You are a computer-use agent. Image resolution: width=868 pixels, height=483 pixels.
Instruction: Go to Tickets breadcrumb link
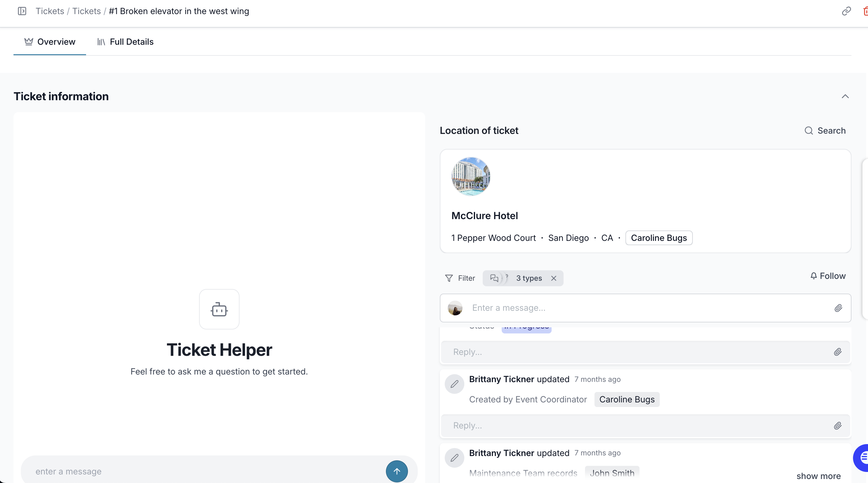click(x=50, y=11)
